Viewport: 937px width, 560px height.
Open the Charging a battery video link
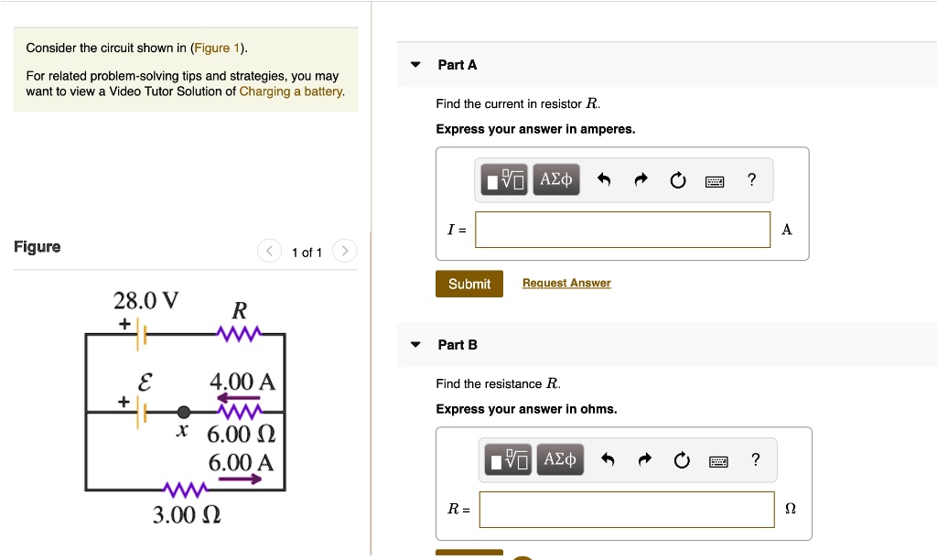point(289,92)
